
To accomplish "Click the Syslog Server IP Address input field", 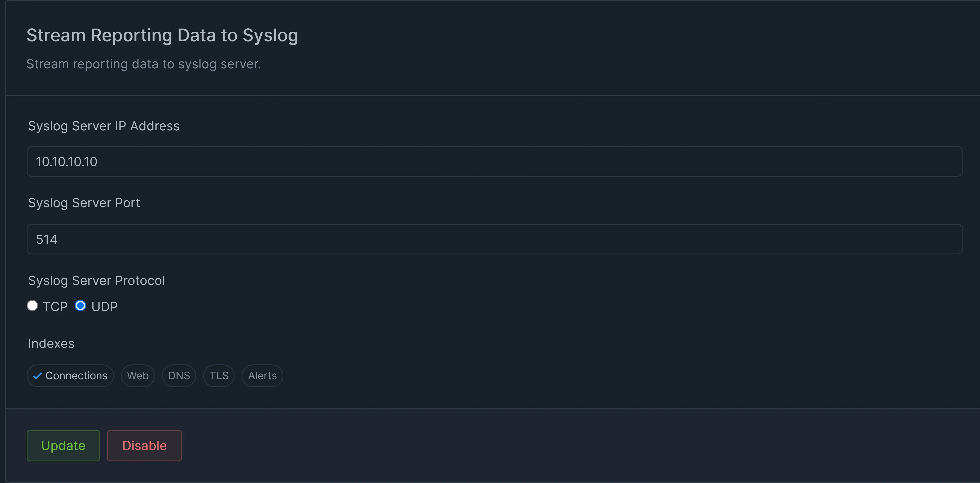I will [x=495, y=162].
